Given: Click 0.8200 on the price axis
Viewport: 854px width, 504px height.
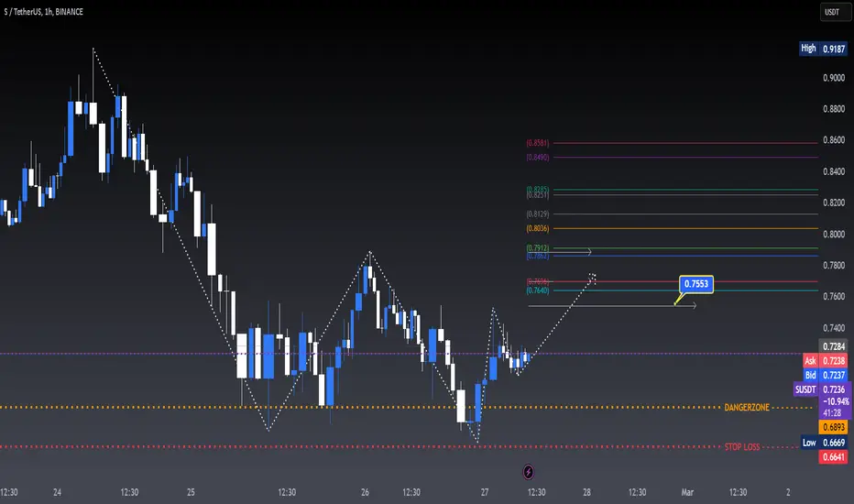Looking at the screenshot, I should (834, 203).
